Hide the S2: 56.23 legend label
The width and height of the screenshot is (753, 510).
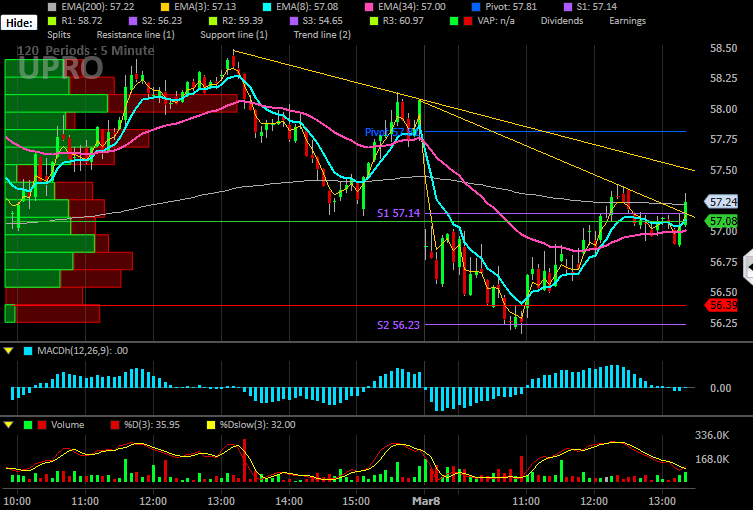[162, 21]
